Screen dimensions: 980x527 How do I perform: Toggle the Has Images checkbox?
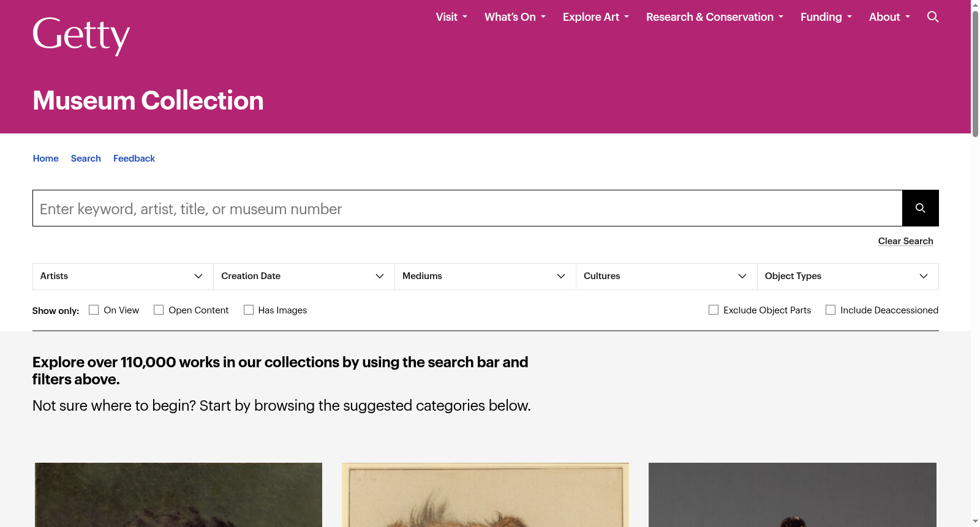point(249,310)
